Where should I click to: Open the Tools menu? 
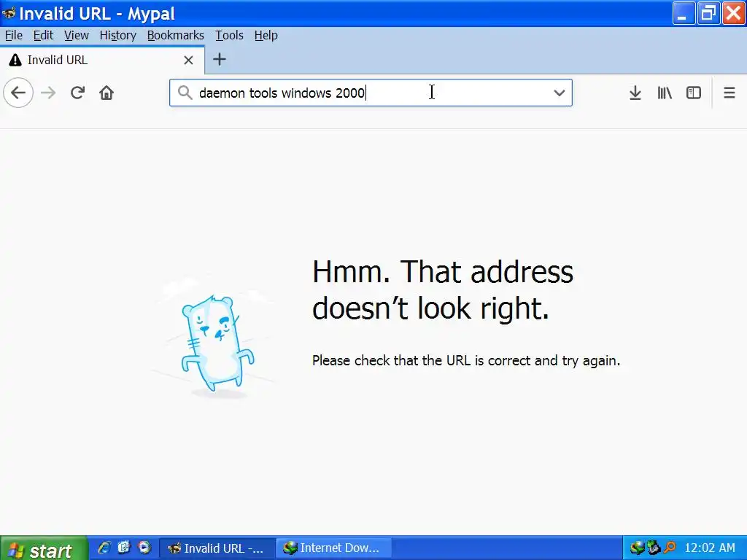[229, 35]
